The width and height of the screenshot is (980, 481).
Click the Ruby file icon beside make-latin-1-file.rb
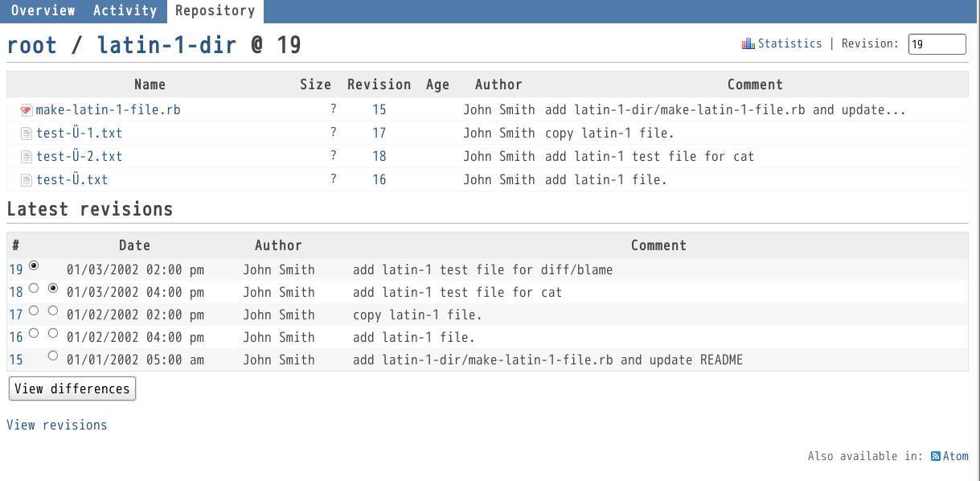(x=26, y=110)
